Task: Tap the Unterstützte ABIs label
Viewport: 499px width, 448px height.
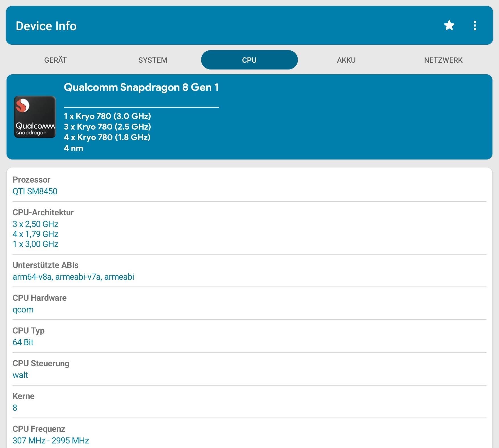Action: (x=46, y=265)
